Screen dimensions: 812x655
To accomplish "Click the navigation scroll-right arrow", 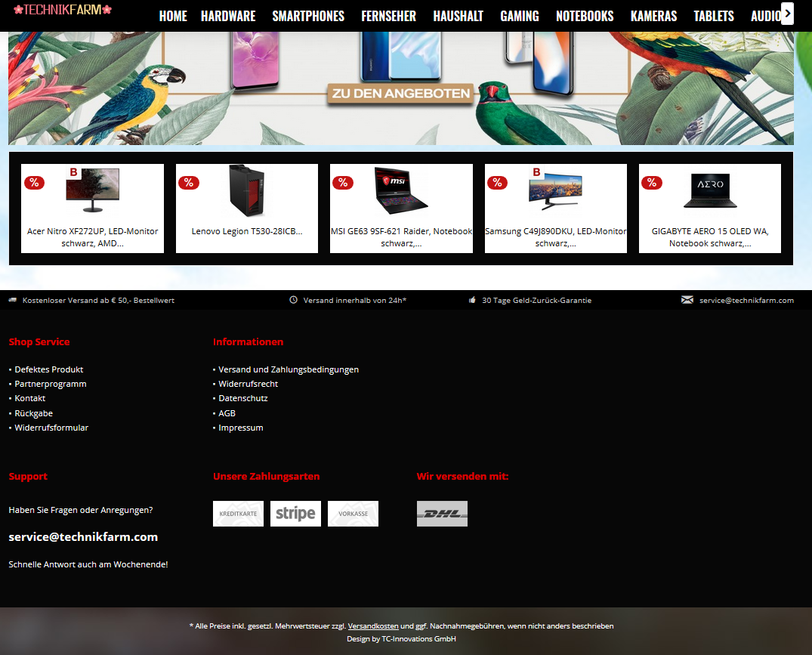I will tap(787, 14).
